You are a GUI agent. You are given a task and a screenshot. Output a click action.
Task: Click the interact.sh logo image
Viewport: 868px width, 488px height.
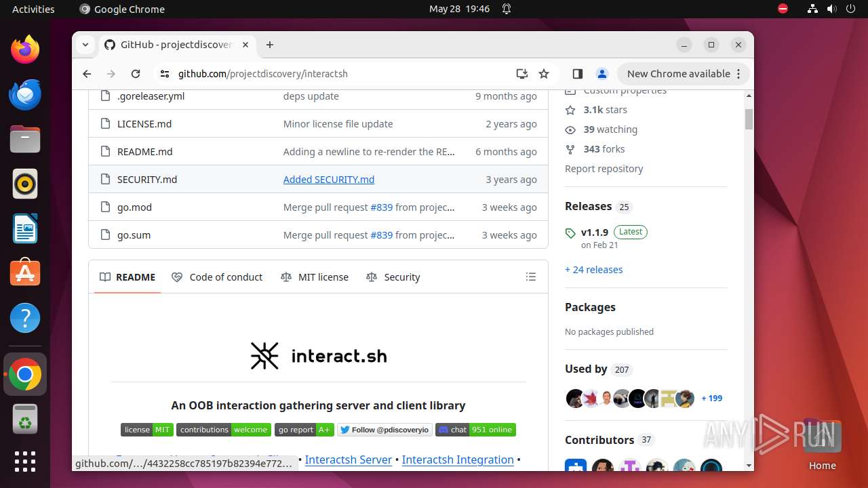318,356
